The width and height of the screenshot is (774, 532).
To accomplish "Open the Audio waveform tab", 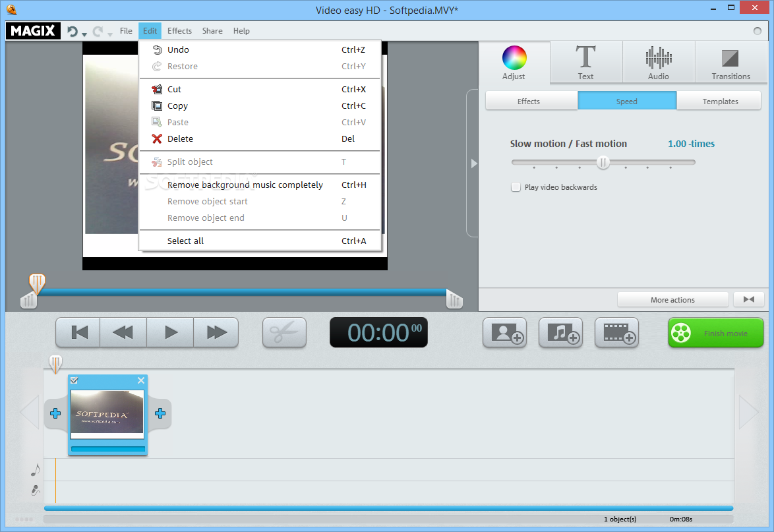I will (x=659, y=63).
